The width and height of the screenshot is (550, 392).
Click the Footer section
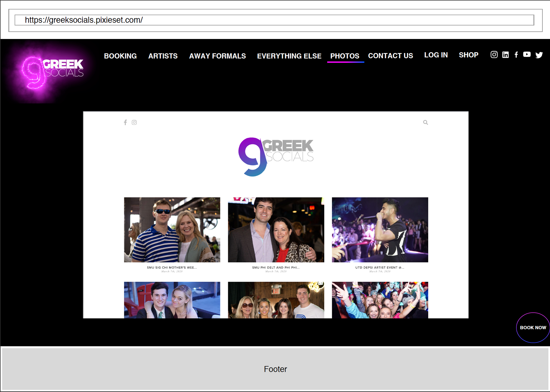(275, 369)
